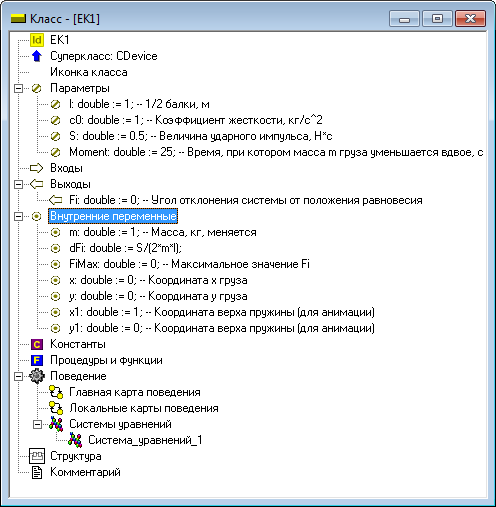
Task: Click the Входы right-arrow icon
Action: [x=37, y=168]
